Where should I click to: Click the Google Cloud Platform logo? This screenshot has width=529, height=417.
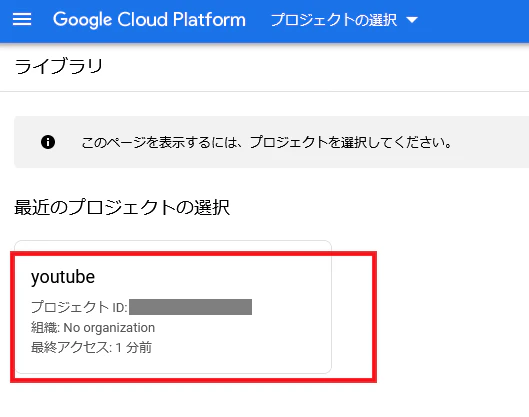[149, 20]
